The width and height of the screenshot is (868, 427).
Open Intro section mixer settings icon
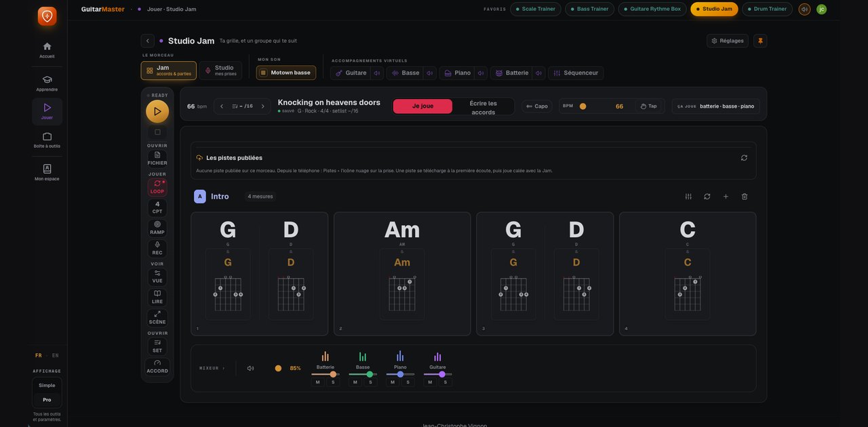pos(688,197)
